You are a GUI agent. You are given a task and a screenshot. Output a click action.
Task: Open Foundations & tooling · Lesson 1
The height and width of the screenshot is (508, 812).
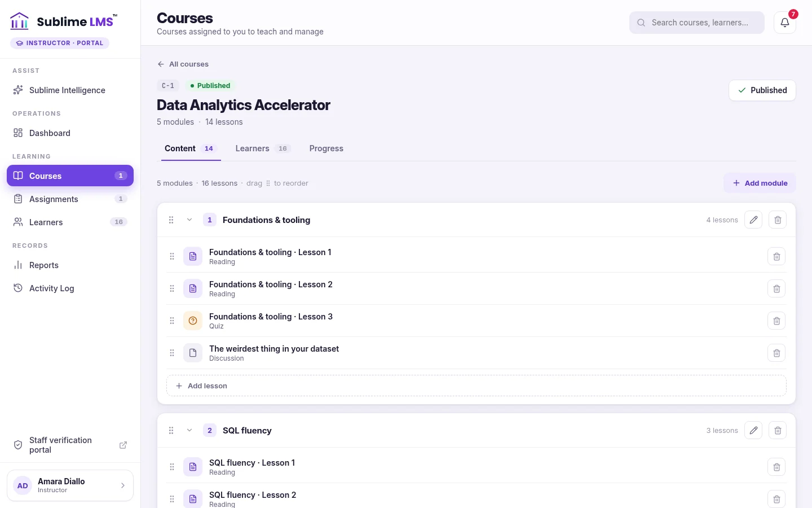point(270,252)
